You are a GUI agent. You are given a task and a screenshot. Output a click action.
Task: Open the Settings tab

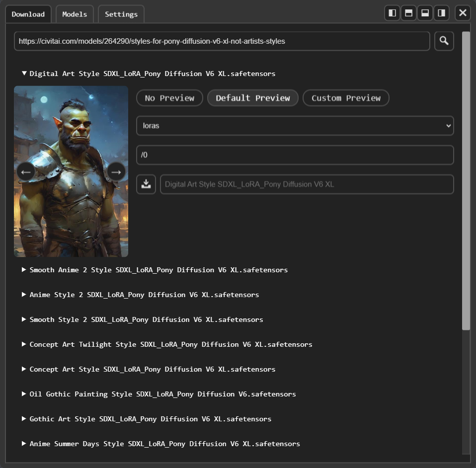pos(121,14)
